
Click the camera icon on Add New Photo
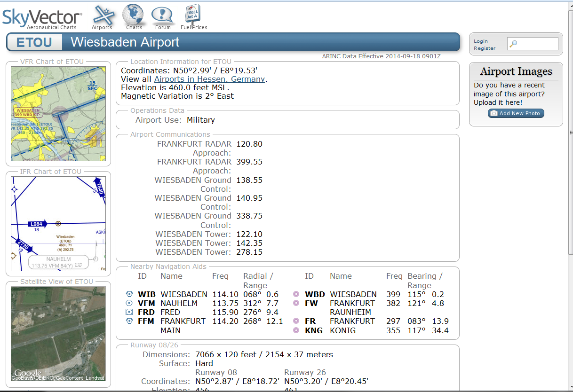(x=494, y=113)
